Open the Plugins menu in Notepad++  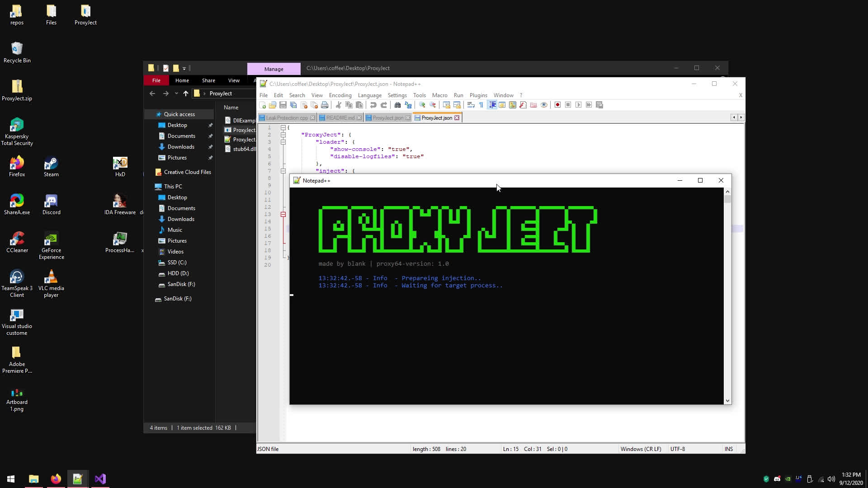tap(478, 95)
